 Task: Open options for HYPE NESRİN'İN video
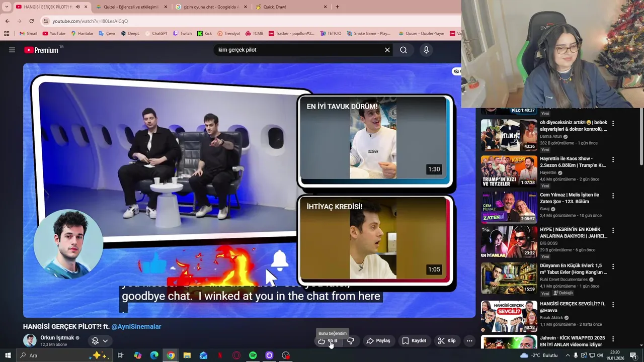pos(613,230)
